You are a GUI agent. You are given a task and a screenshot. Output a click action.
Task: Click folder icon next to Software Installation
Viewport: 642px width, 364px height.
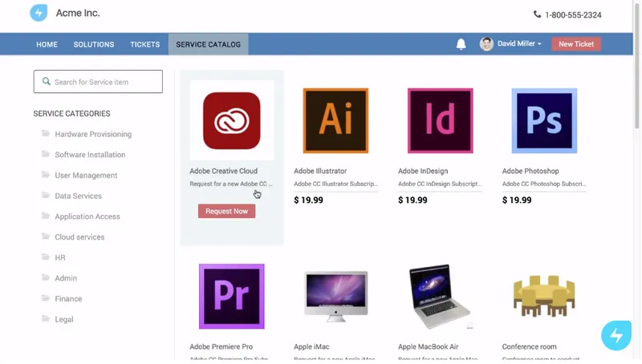click(x=46, y=154)
